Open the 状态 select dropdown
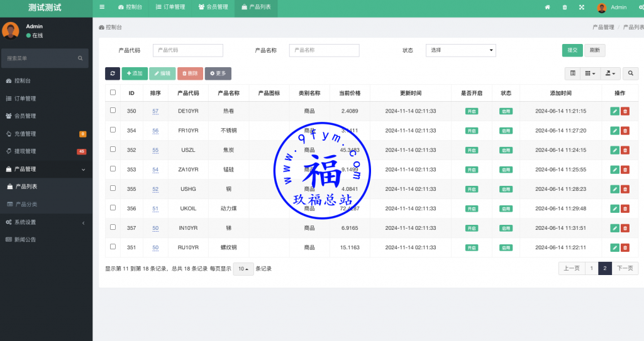 tap(461, 50)
